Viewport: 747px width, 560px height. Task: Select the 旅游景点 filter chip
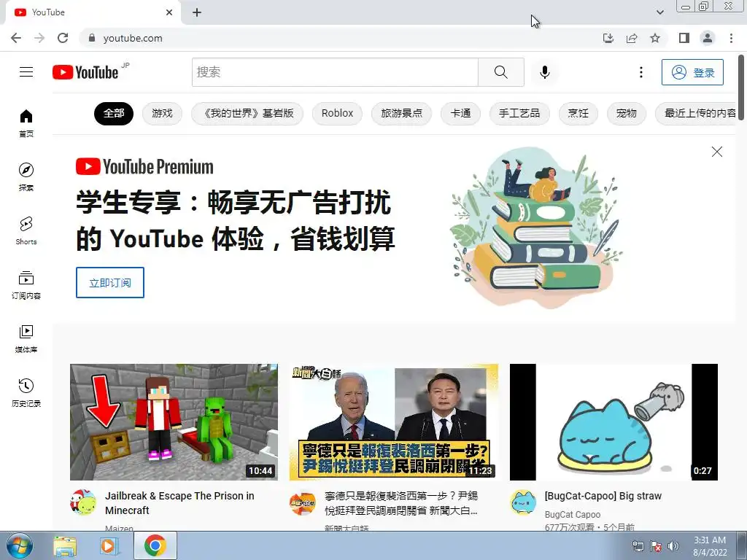pos(402,113)
